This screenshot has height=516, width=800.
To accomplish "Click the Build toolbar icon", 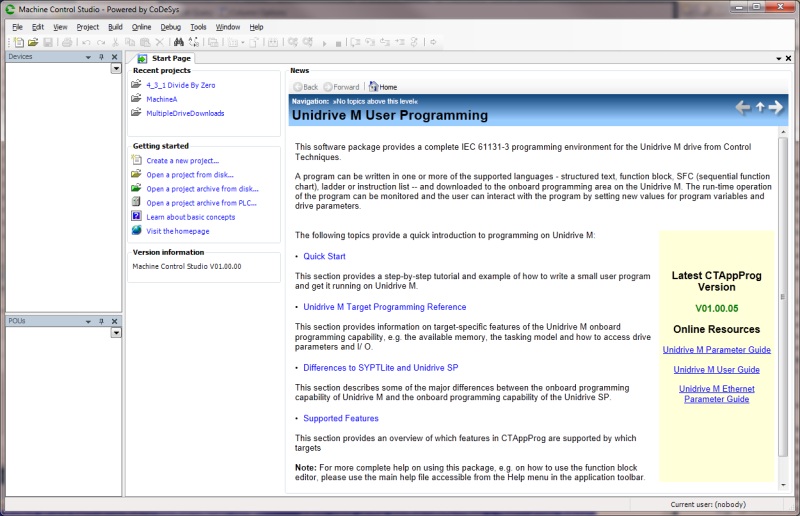I will coord(273,42).
